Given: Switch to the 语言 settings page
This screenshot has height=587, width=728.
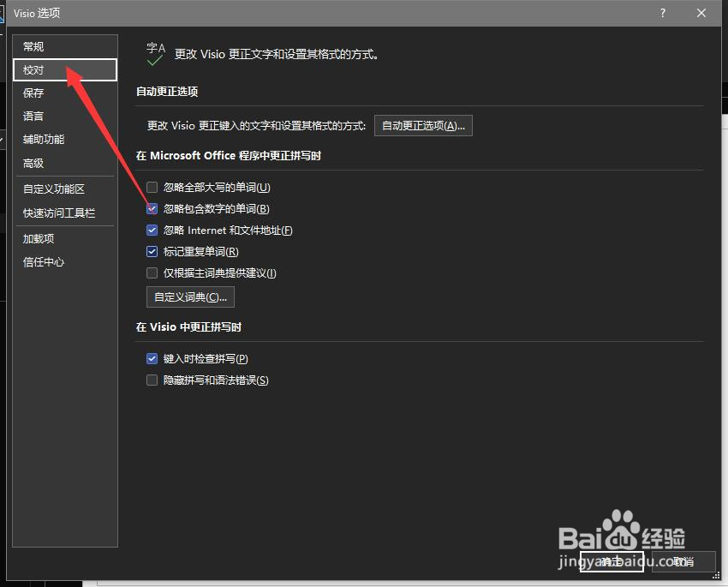Looking at the screenshot, I should click(65, 116).
